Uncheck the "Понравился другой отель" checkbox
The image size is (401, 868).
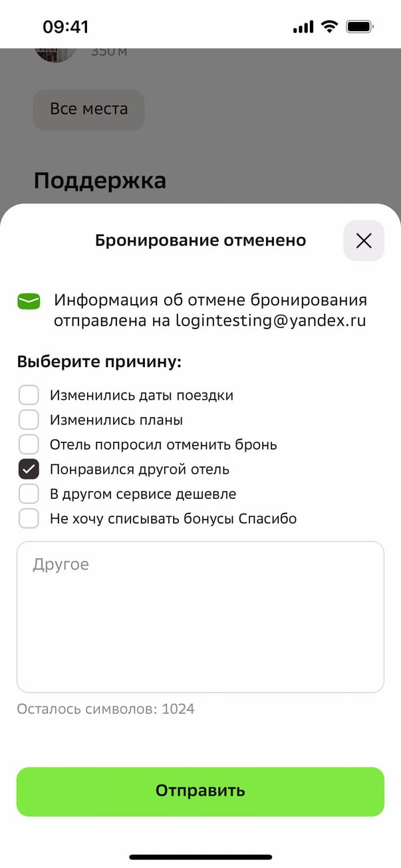(x=29, y=469)
